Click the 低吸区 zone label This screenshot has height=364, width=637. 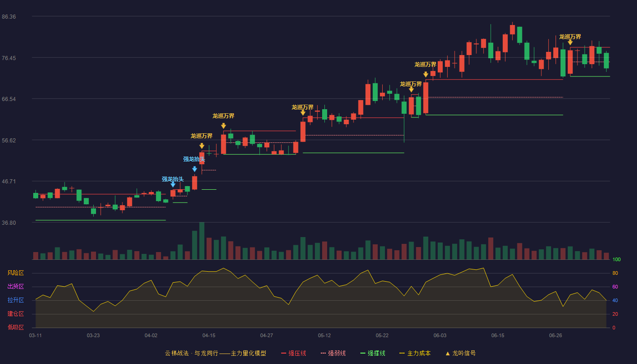pyautogui.click(x=15, y=327)
